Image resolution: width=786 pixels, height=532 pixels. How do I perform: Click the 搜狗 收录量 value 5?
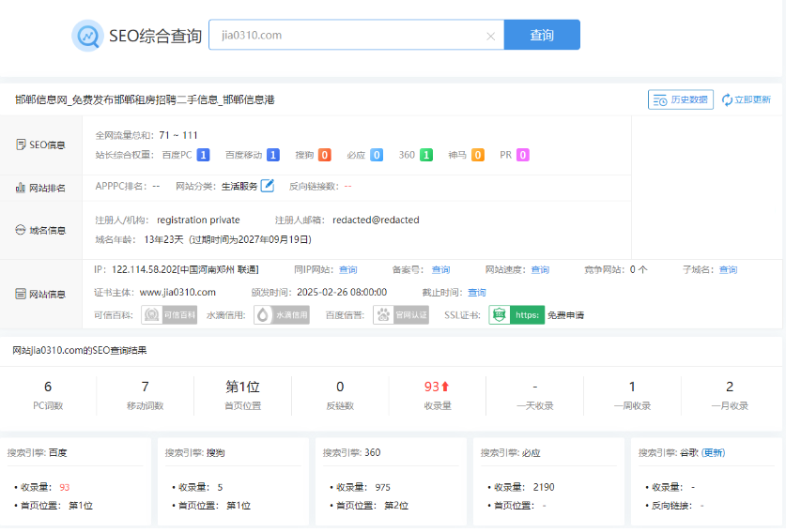tap(220, 487)
